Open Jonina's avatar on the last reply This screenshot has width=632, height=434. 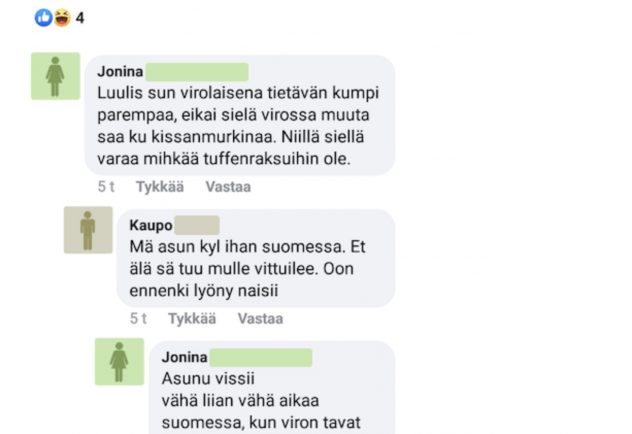pos(119,361)
